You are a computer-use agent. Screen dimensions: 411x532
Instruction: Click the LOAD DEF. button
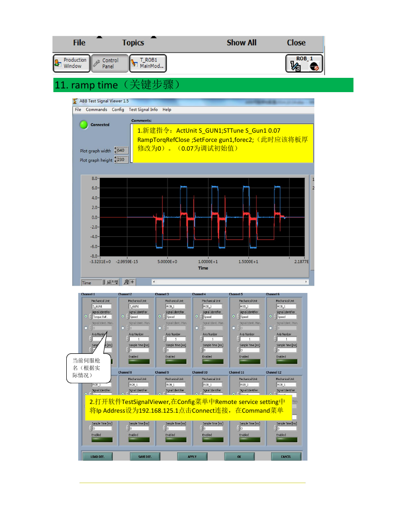(97, 456)
